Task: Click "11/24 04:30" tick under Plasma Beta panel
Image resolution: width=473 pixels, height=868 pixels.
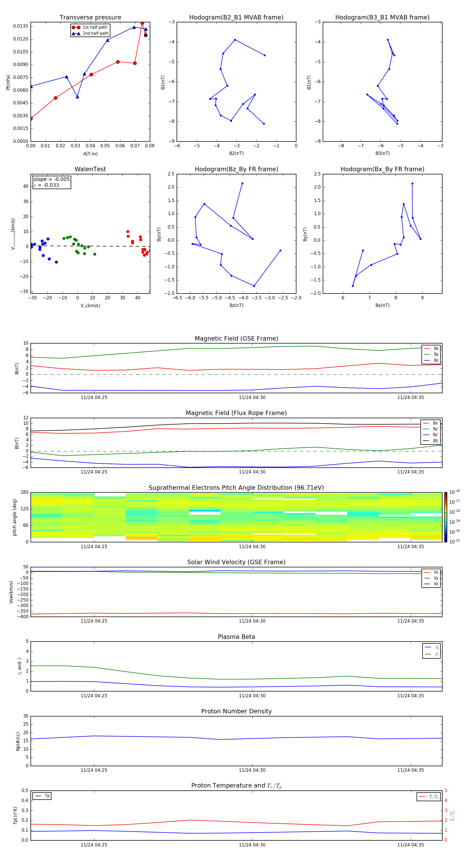Action: [252, 695]
